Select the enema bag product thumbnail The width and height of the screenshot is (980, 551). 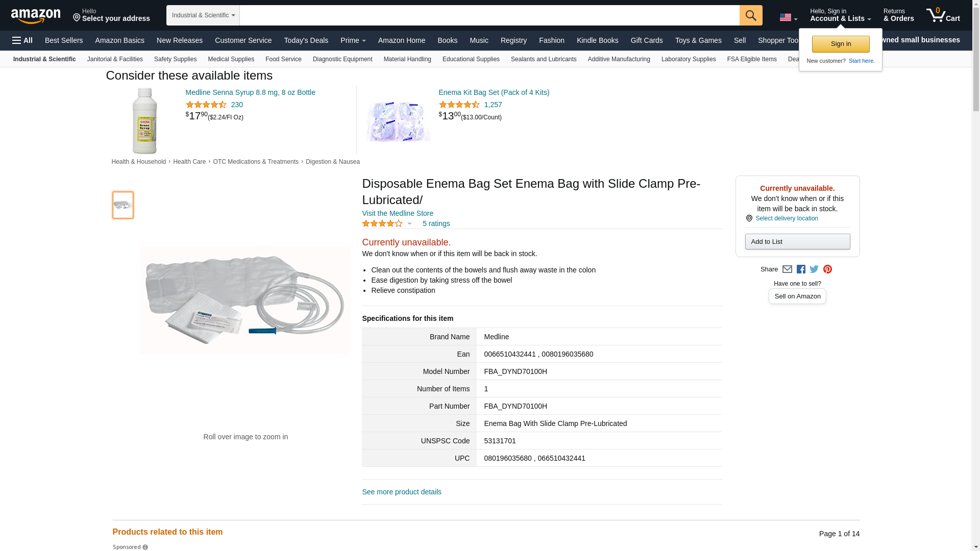123,205
